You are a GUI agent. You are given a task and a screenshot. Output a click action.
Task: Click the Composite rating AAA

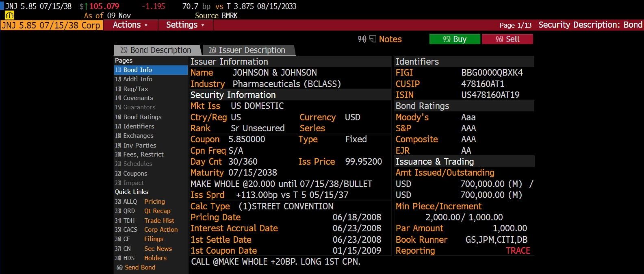coord(468,139)
